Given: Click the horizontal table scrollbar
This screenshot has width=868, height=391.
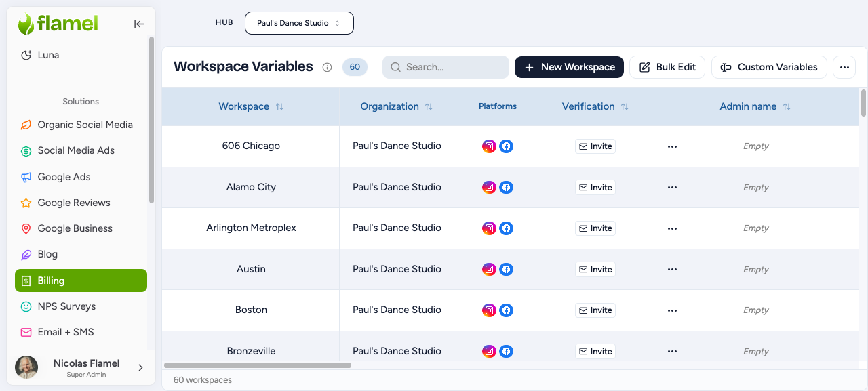Looking at the screenshot, I should 258,365.
